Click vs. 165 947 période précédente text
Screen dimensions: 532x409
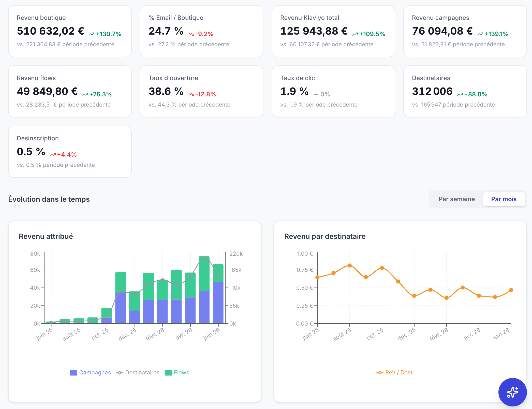(453, 105)
